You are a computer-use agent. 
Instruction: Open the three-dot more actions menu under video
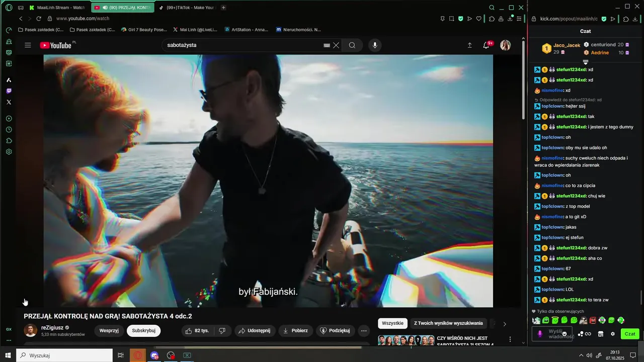[x=364, y=331]
